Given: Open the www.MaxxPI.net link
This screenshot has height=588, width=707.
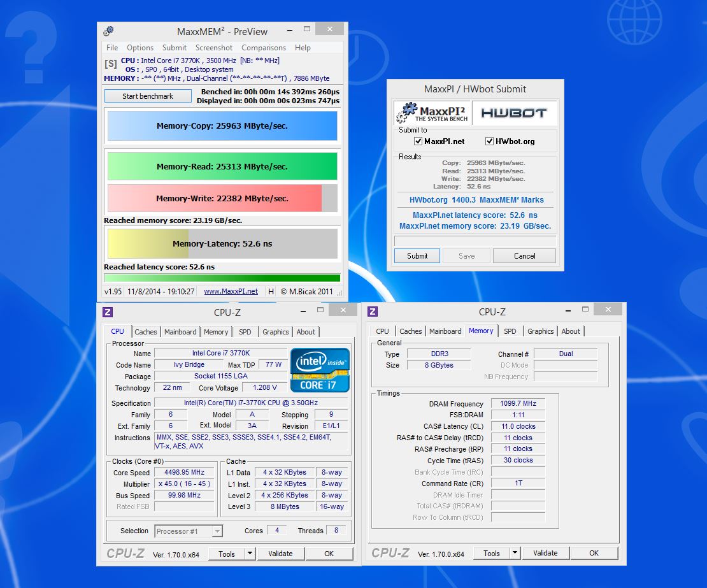Looking at the screenshot, I should [231, 291].
